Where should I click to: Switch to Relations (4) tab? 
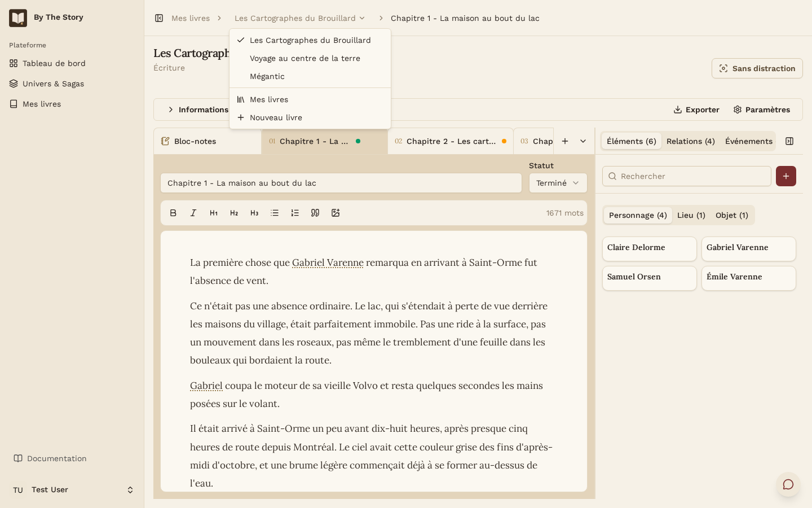pyautogui.click(x=691, y=141)
